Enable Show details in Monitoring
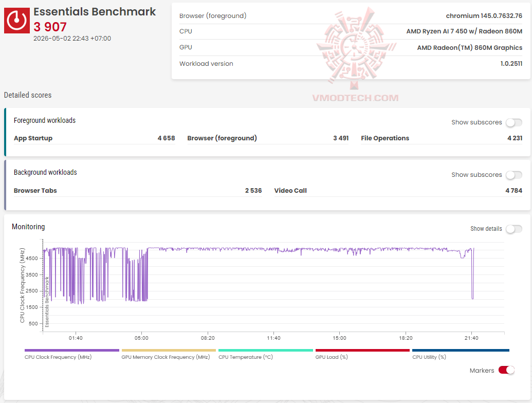This screenshot has height=403, width=532. coord(513,229)
